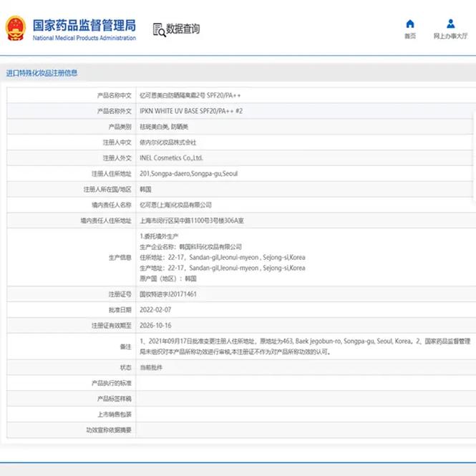
Task: Click Shanghai address with 1100号3号楼306A室
Action: pos(192,220)
